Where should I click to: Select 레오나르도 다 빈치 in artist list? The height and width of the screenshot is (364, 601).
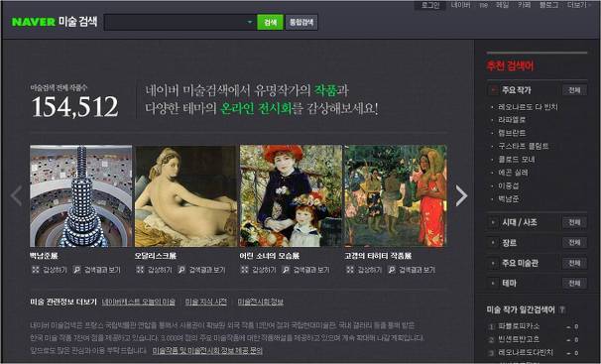coord(528,107)
